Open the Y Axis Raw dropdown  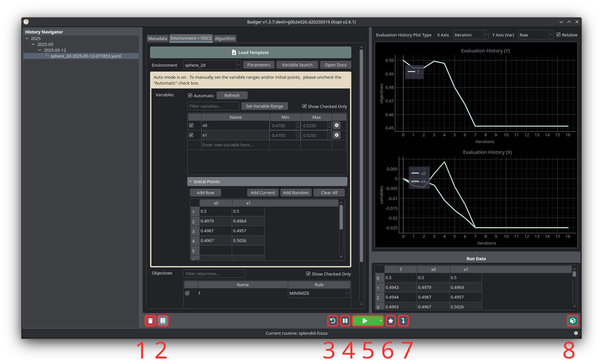[536, 35]
